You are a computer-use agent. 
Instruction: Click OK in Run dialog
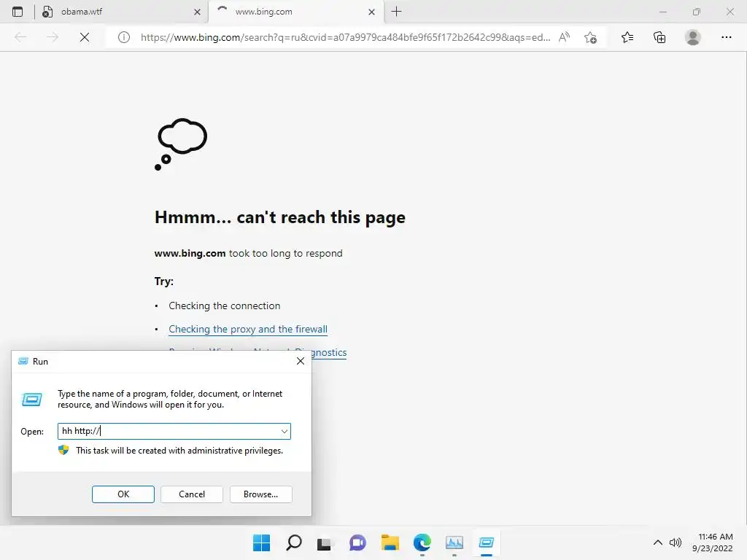(123, 494)
